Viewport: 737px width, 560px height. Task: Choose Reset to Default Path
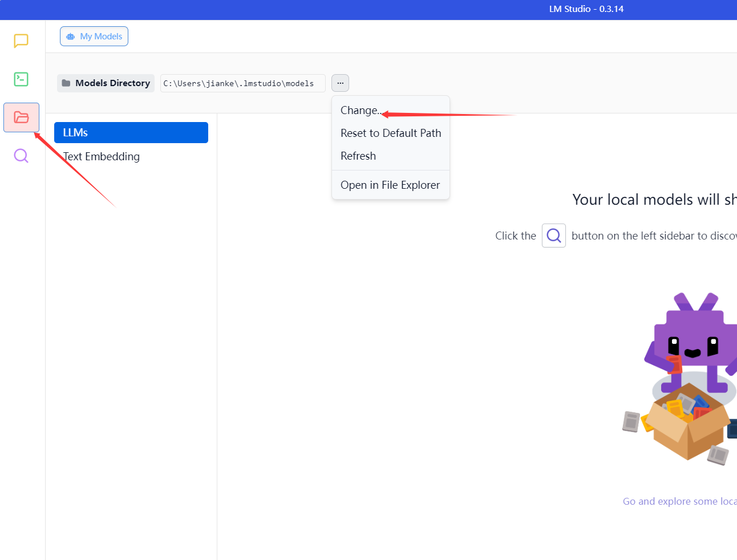[x=391, y=133]
